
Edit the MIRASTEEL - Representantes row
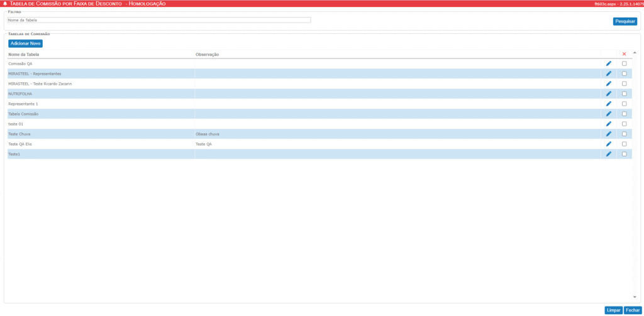(608, 74)
